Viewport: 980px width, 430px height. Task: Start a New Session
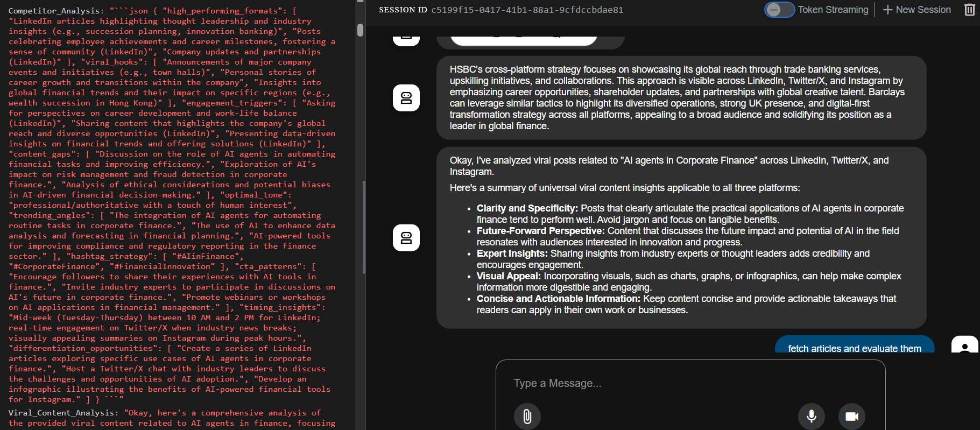(917, 10)
